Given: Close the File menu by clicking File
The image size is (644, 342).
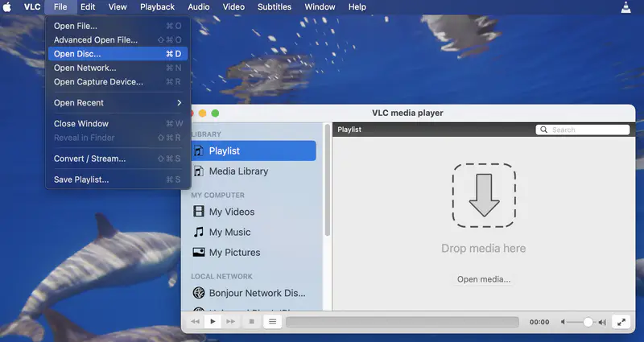Looking at the screenshot, I should (x=60, y=7).
